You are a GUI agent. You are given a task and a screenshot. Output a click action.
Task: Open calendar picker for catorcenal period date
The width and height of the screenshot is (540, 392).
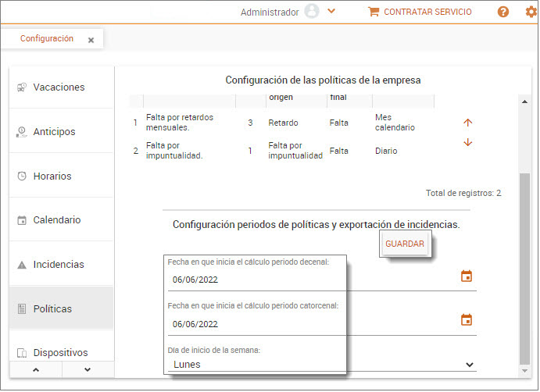(467, 319)
